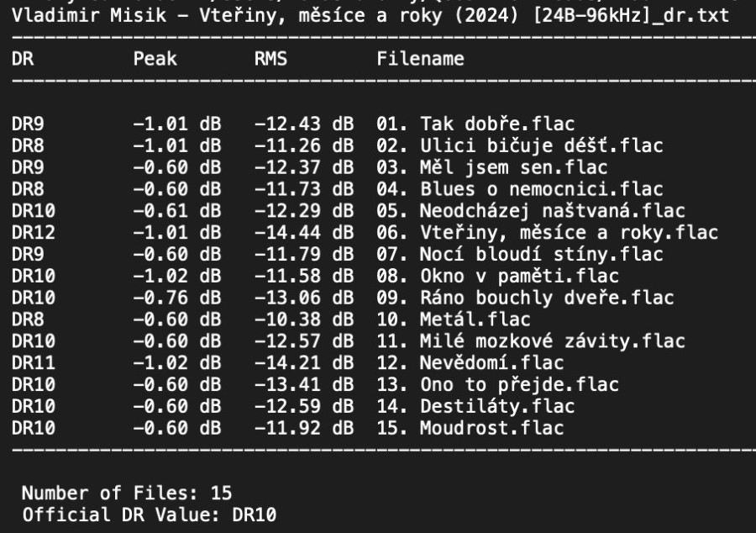The width and height of the screenshot is (756, 533).
Task: Click the 'Number of Files: 15' line
Action: click(127, 493)
